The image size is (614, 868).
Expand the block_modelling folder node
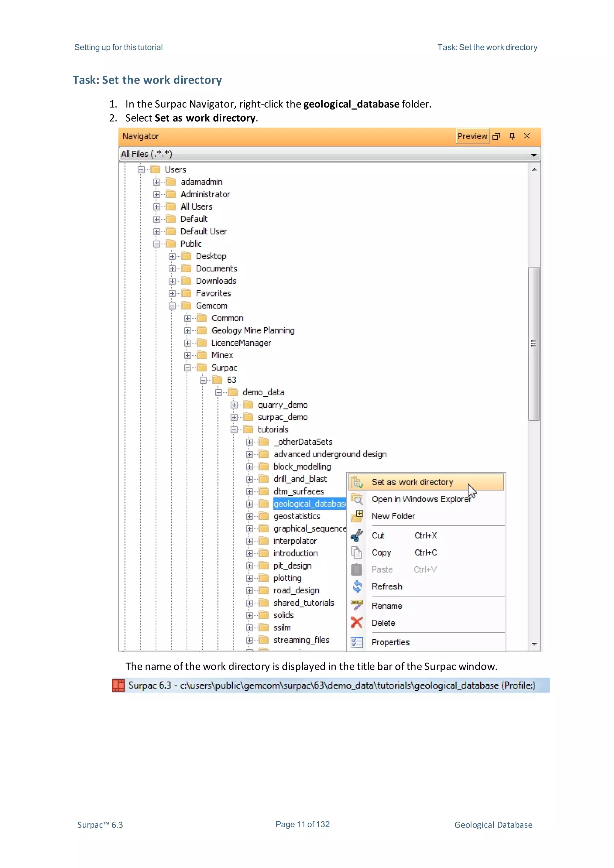(x=250, y=467)
